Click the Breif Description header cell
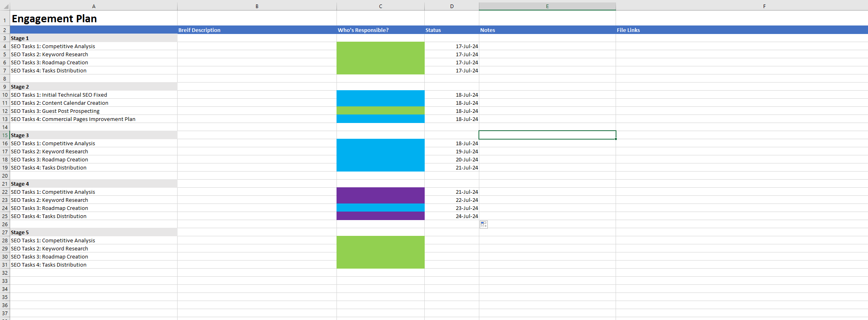The image size is (868, 320). tap(257, 30)
